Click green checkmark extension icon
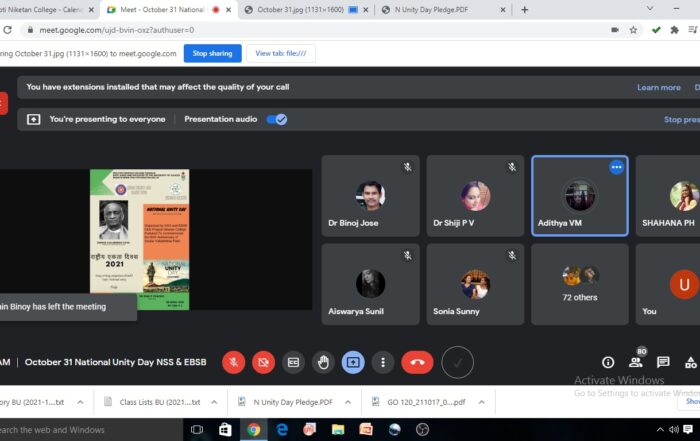Image resolution: width=700 pixels, height=441 pixels. pos(656,30)
